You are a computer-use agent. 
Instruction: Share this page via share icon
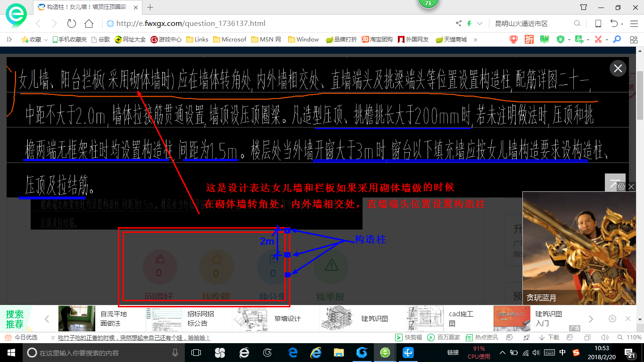click(458, 24)
